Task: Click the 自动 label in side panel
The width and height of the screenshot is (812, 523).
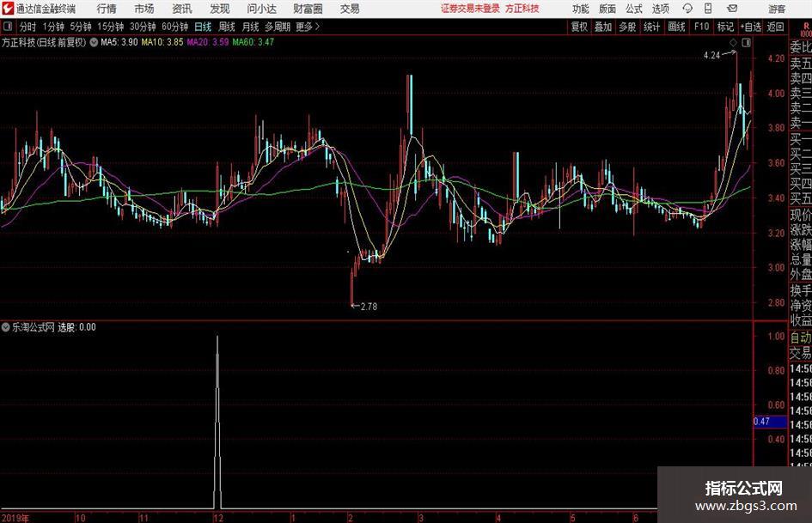Action: point(801,338)
